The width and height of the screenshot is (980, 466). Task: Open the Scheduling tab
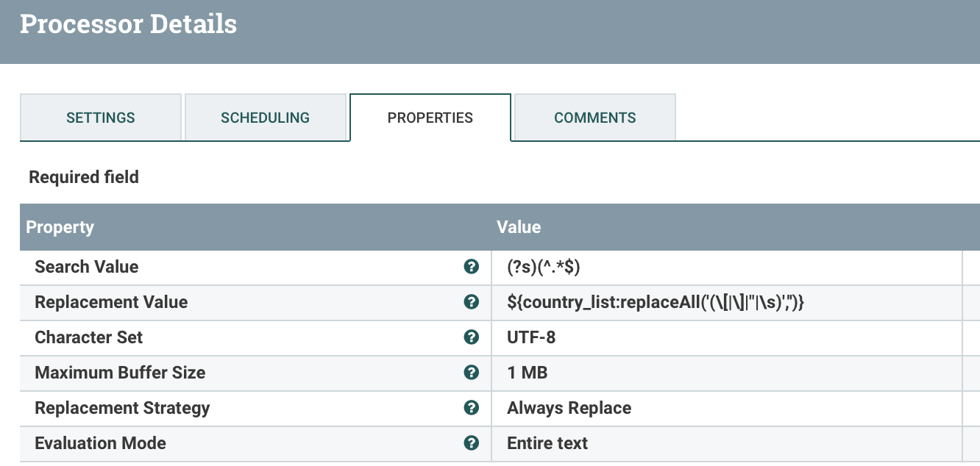pyautogui.click(x=265, y=118)
